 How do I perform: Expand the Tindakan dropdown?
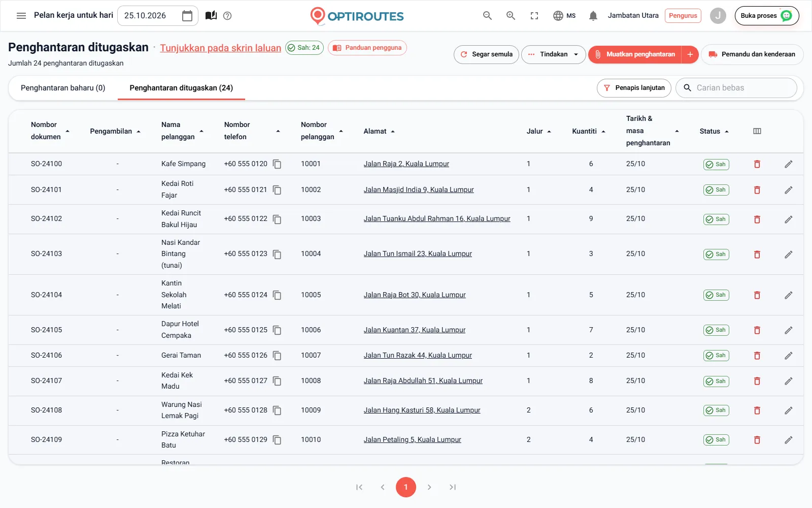tap(554, 54)
